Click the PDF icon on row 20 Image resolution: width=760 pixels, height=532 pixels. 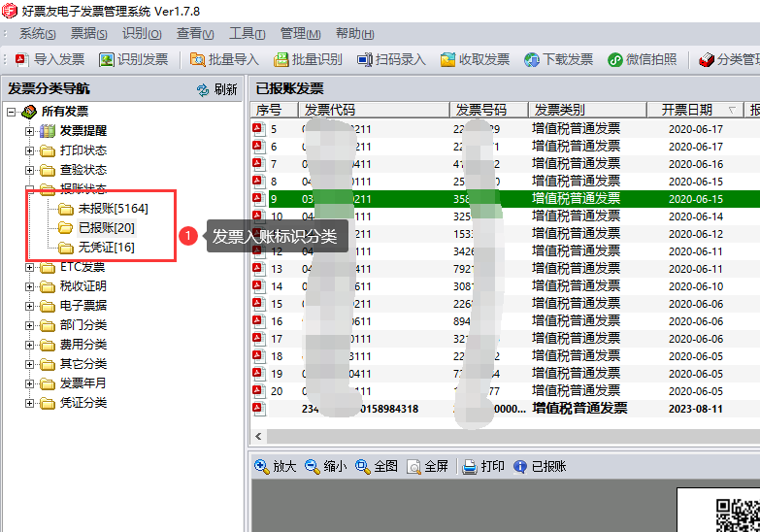tap(259, 391)
